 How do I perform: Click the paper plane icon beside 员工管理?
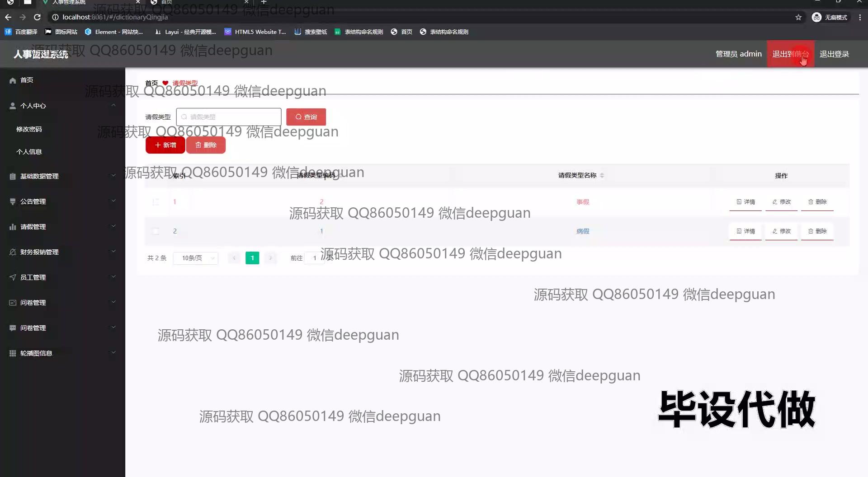point(13,277)
